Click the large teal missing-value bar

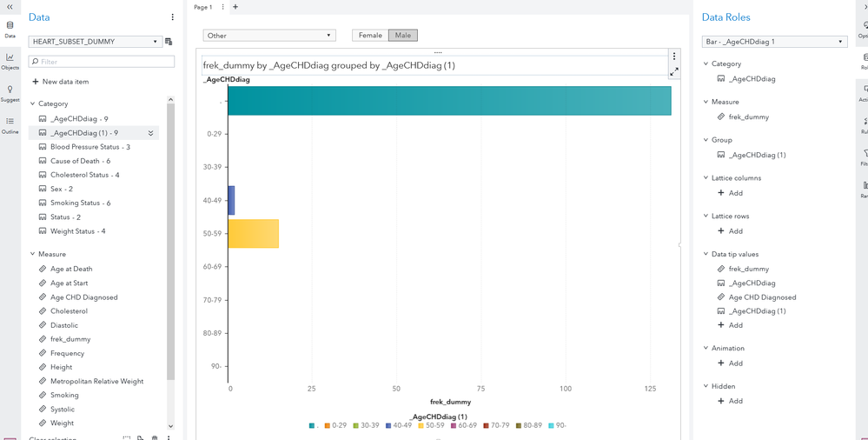449,100
